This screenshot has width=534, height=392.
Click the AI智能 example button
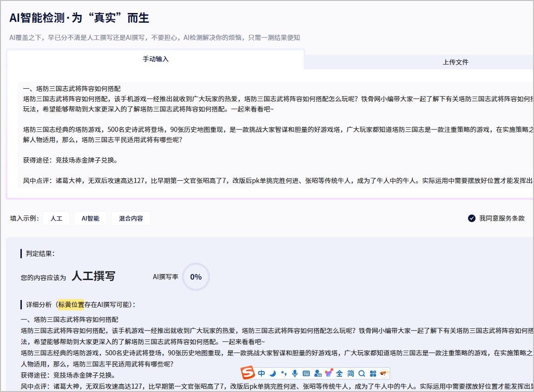point(91,218)
